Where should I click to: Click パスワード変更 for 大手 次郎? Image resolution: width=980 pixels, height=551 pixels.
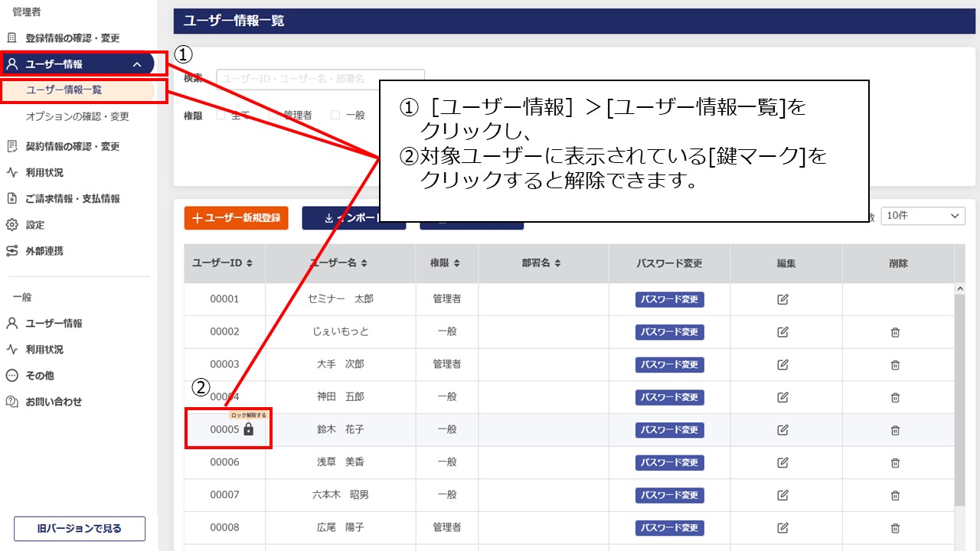(x=669, y=364)
